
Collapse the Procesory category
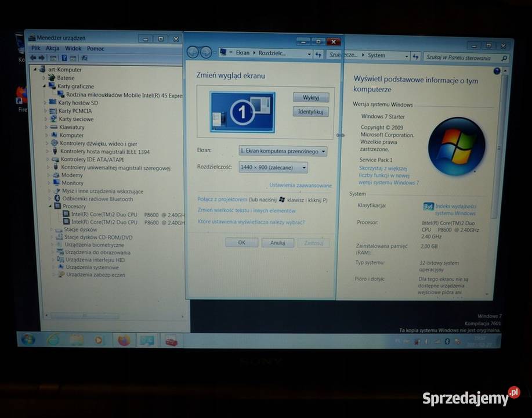(50, 206)
